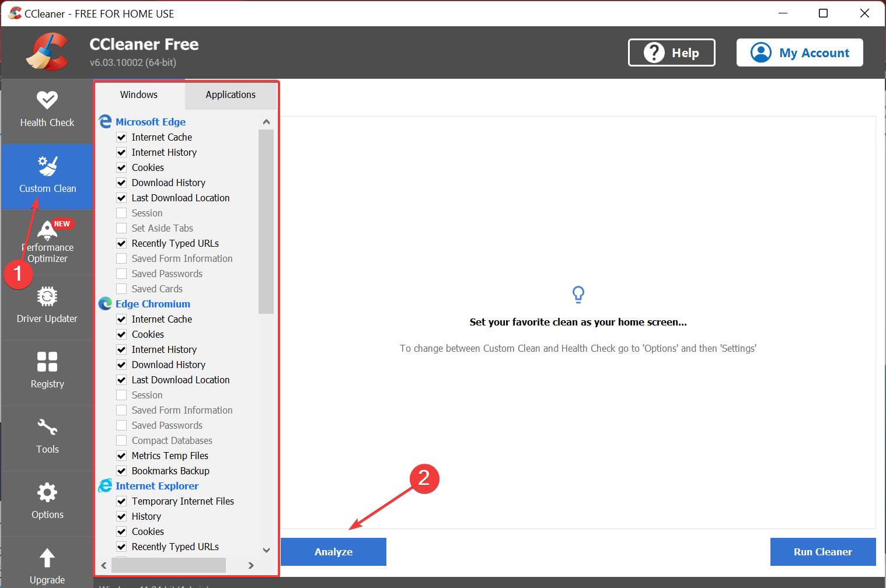Uncheck Metrics Temp Files

(x=121, y=456)
